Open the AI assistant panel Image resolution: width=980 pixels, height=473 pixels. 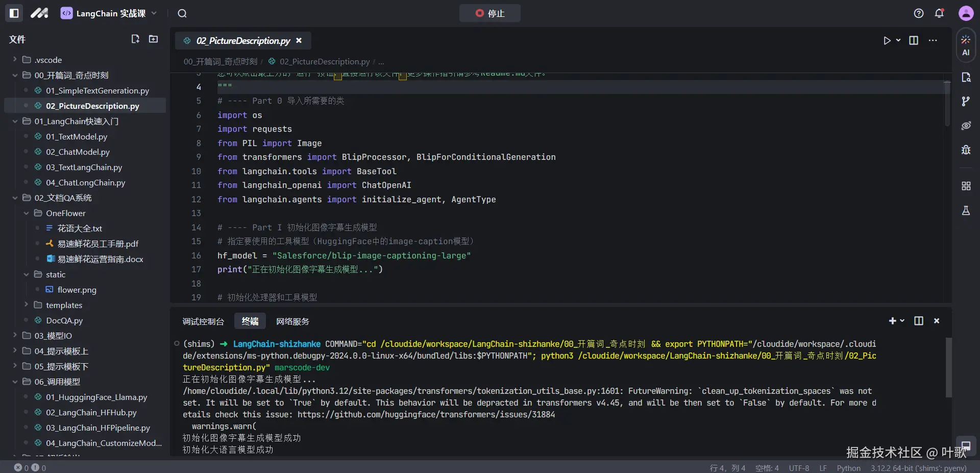tap(966, 45)
